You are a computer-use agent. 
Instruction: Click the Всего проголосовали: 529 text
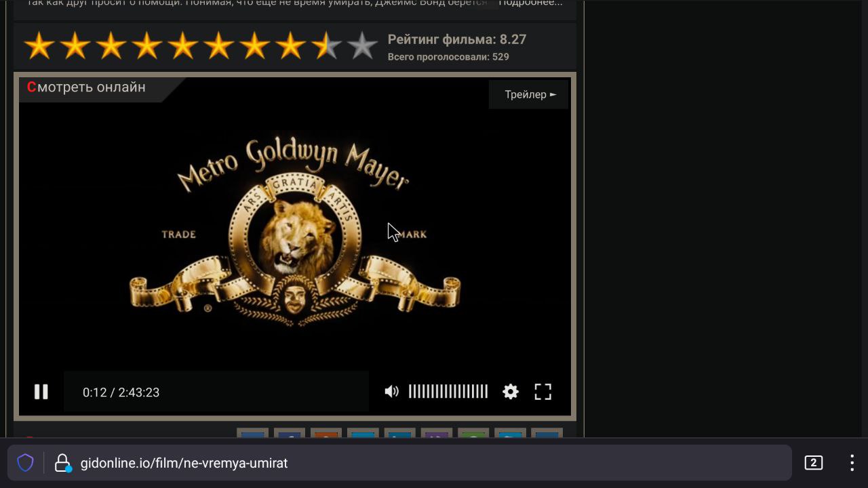[x=448, y=57]
